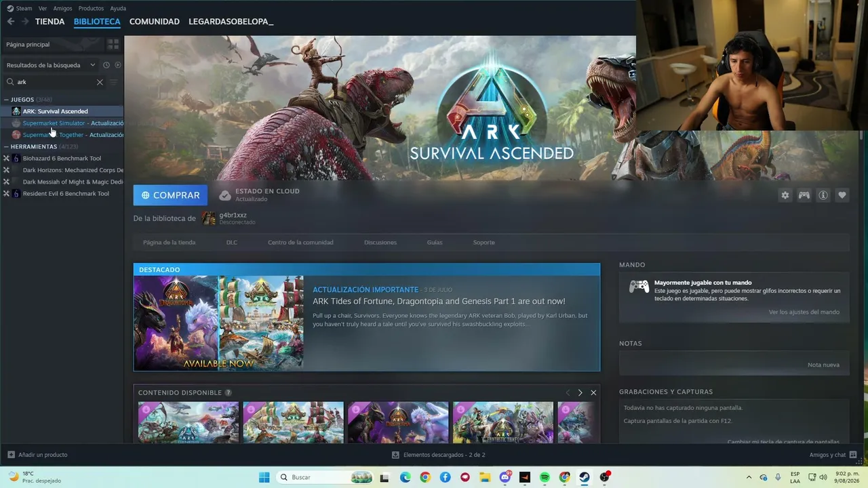Open Dark Messiah of Might & Magic entry
Viewport: 868px width, 488px height.
coord(62,182)
